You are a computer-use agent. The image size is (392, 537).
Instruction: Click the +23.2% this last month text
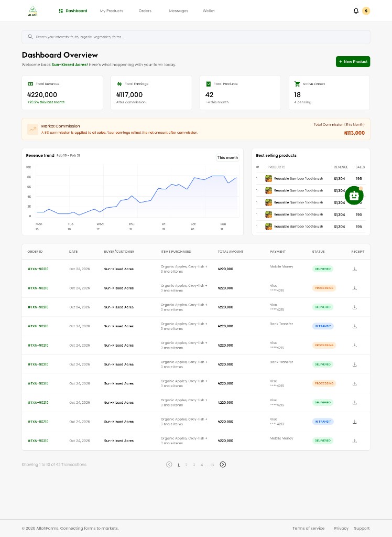46,102
